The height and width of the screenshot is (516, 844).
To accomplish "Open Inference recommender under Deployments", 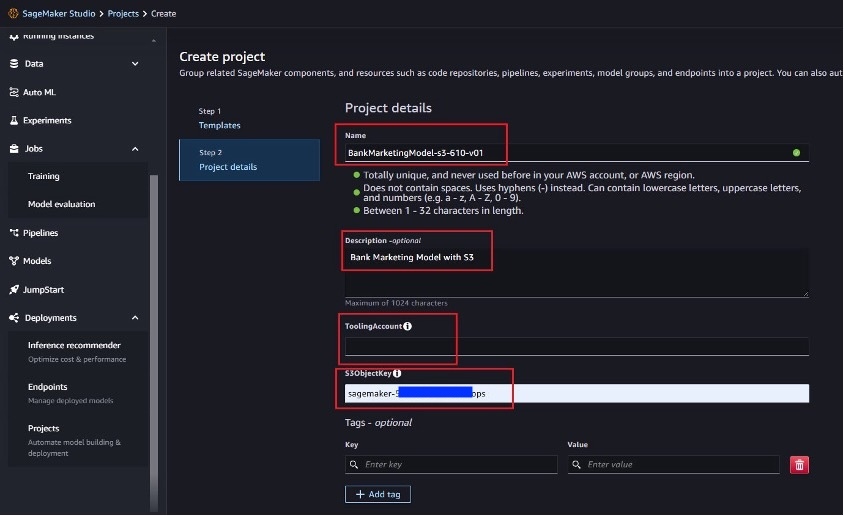I will pos(74,345).
